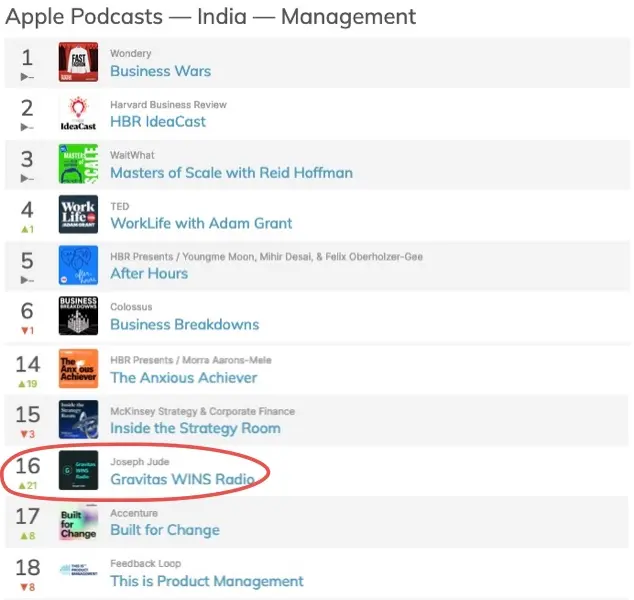Open WorkLife with Adam Grant link
This screenshot has width=634, height=600.
pyautogui.click(x=201, y=223)
